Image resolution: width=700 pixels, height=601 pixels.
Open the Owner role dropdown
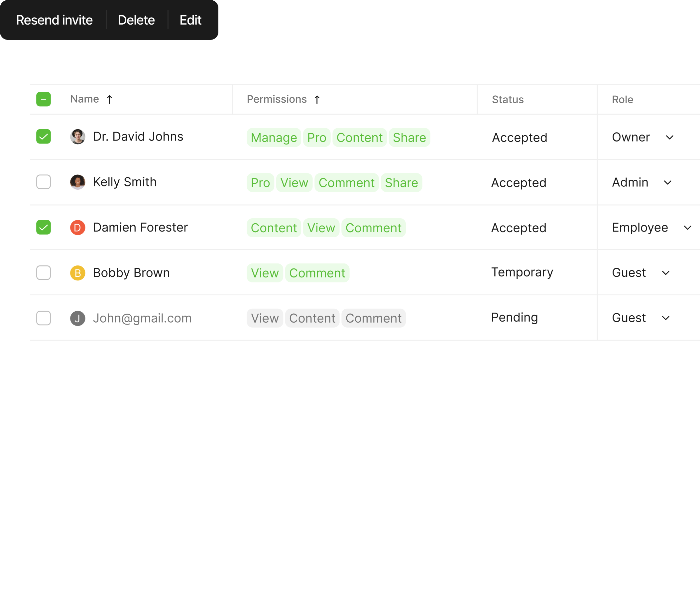669,138
